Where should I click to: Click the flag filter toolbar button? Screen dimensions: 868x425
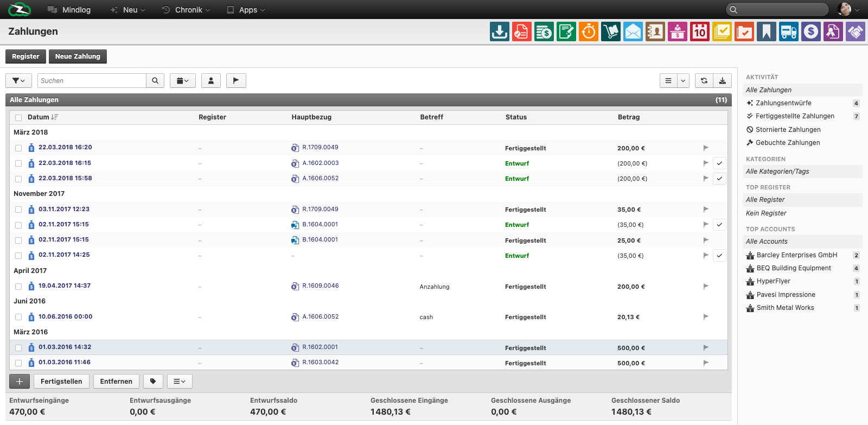coord(236,80)
